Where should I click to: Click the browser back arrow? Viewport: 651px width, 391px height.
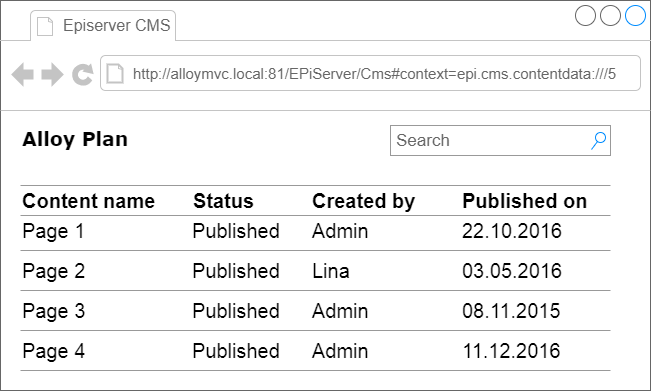tap(23, 74)
